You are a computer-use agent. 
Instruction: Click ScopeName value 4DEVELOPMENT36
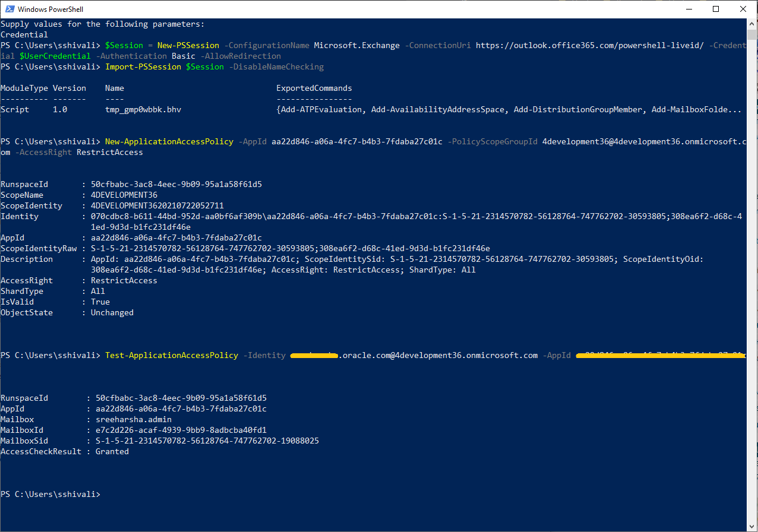124,195
